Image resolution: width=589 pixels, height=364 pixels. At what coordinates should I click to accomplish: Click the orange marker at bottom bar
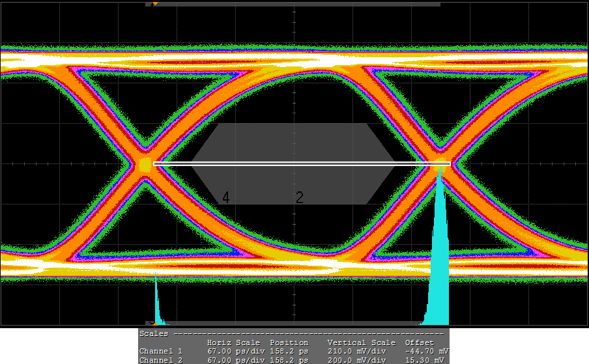pos(152,323)
